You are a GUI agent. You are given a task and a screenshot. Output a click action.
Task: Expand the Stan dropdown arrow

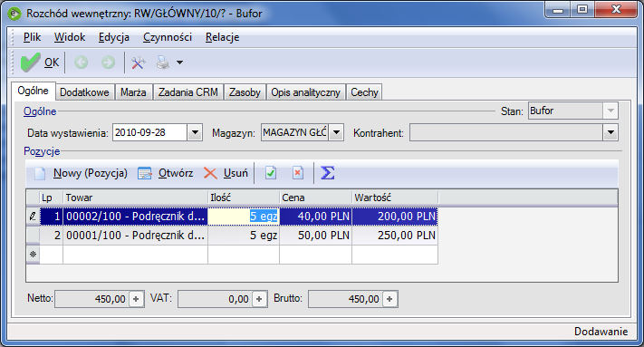tap(610, 111)
